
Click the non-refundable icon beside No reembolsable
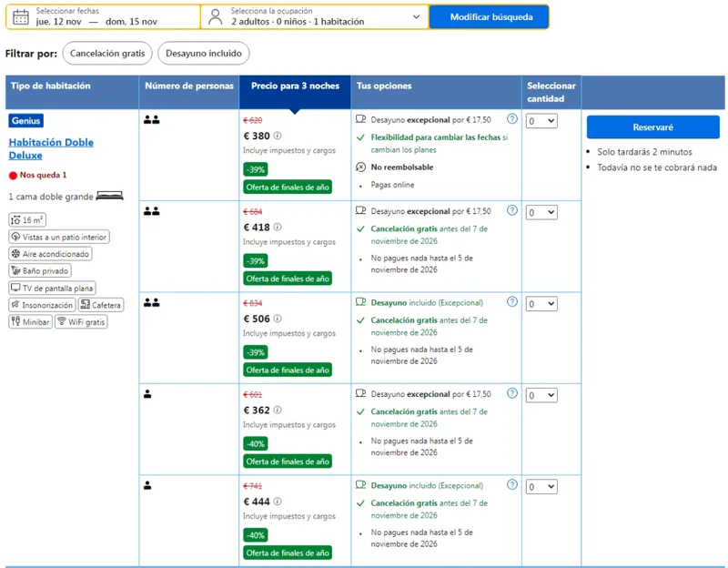pyautogui.click(x=360, y=167)
